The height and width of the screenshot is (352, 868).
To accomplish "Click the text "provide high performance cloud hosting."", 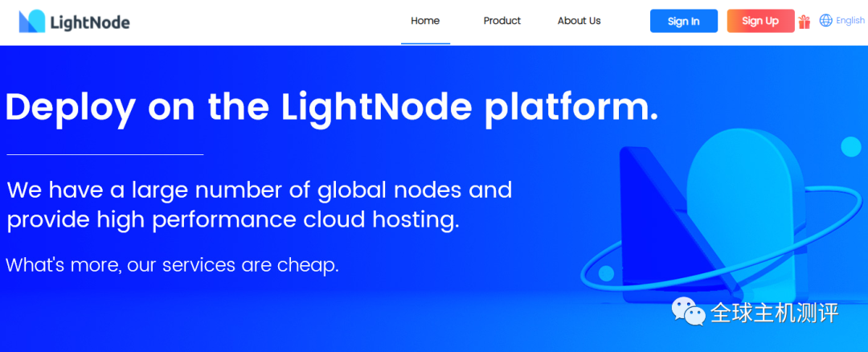I will click(x=233, y=220).
